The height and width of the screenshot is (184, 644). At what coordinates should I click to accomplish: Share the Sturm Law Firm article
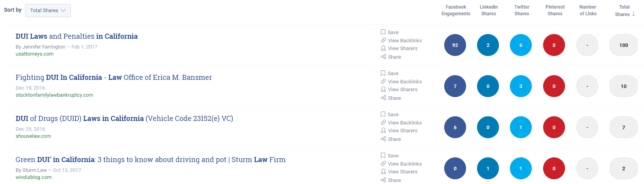click(391, 180)
